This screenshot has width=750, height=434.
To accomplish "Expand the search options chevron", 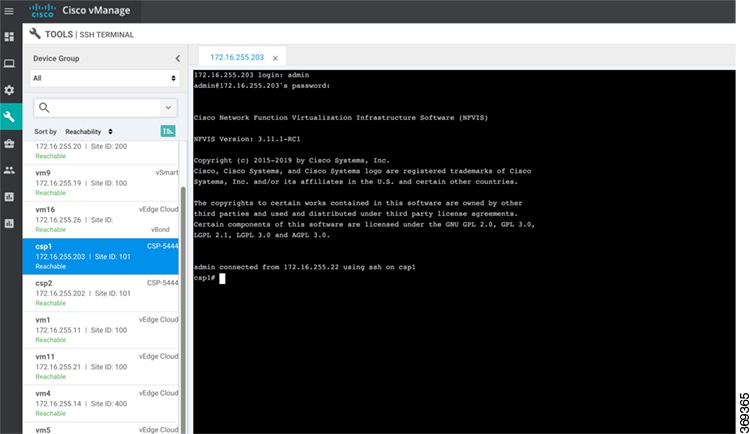I will coord(168,108).
